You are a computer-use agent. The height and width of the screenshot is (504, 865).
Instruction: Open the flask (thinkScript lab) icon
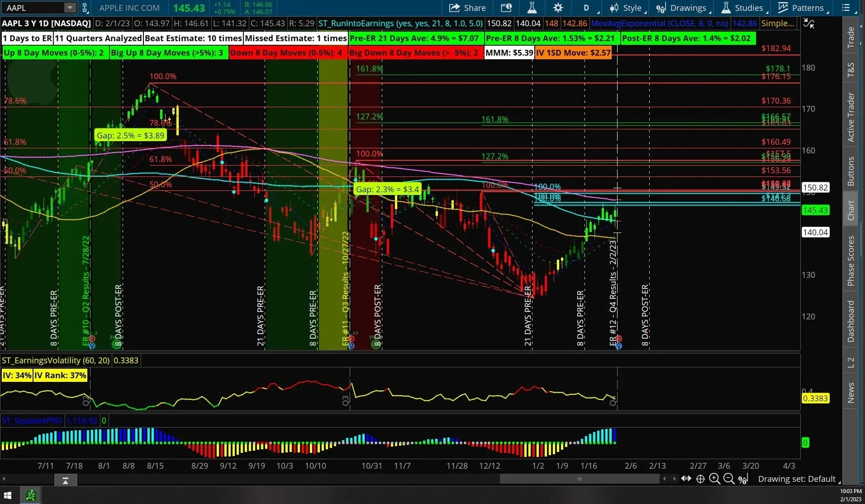click(532, 8)
